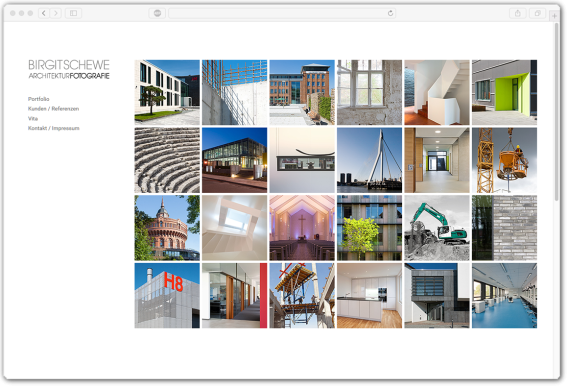Open Kunden / Referenzen page
The height and width of the screenshot is (387, 568).
[53, 109]
